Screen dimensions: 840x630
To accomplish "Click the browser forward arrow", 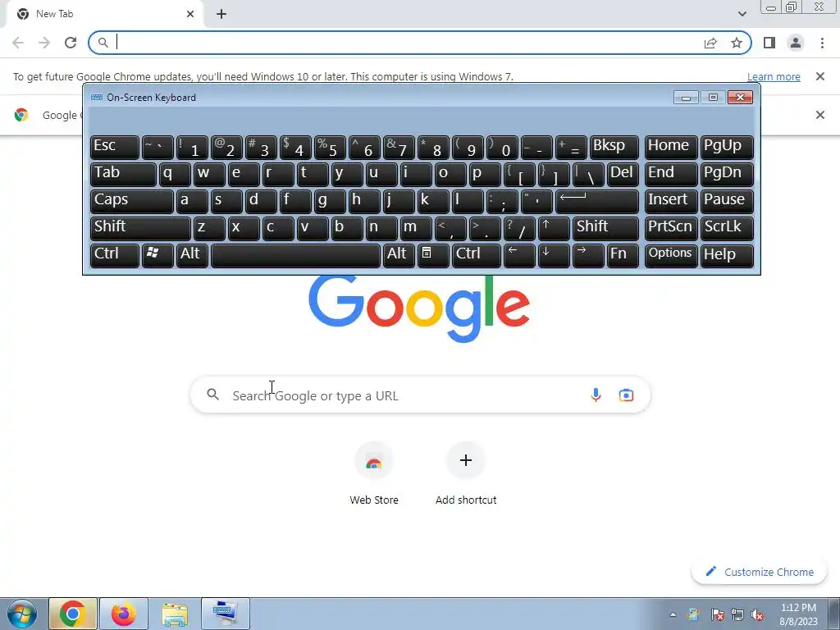I will [x=44, y=43].
